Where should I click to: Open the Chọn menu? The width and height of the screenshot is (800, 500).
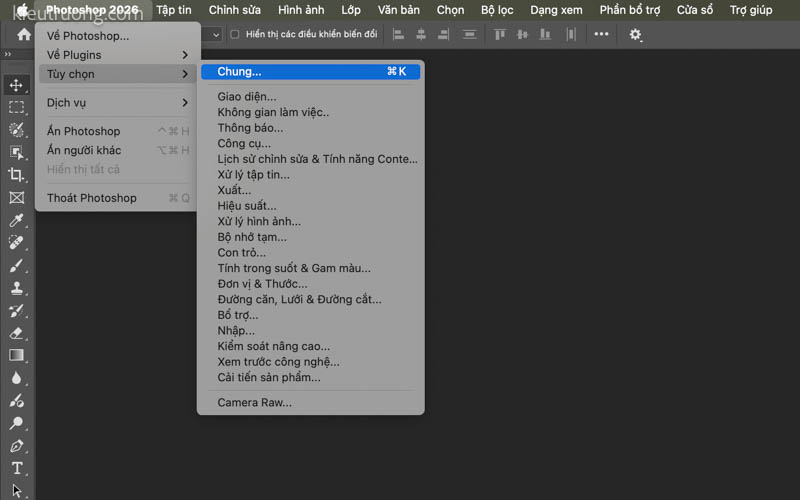pos(451,10)
